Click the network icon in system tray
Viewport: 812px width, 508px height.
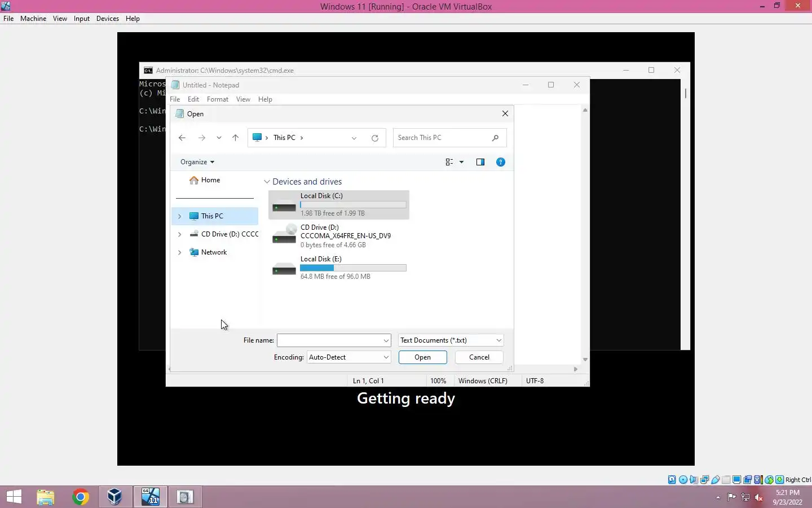coord(745,497)
